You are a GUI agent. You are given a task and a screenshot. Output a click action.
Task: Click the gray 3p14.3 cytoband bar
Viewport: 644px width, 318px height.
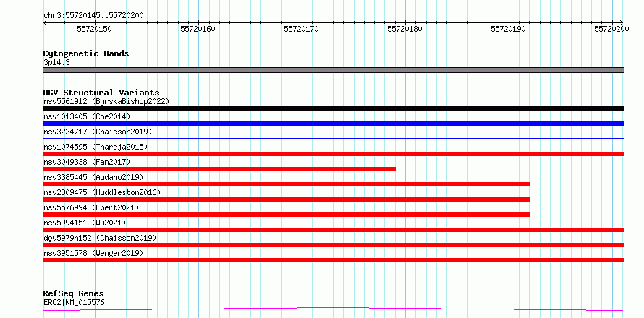pyautogui.click(x=333, y=70)
